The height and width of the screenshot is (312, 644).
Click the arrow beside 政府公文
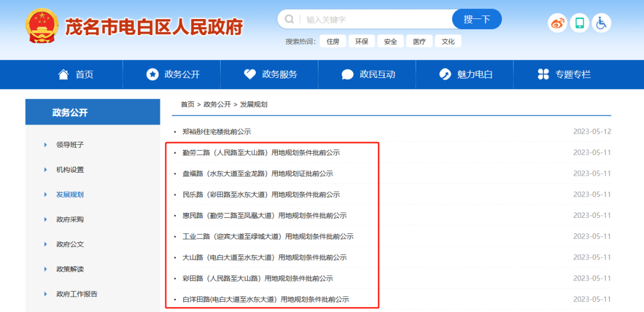click(x=45, y=244)
